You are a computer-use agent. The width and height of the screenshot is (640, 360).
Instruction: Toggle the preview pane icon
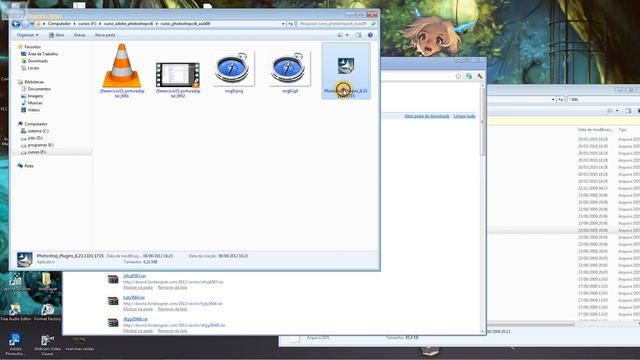tap(358, 36)
